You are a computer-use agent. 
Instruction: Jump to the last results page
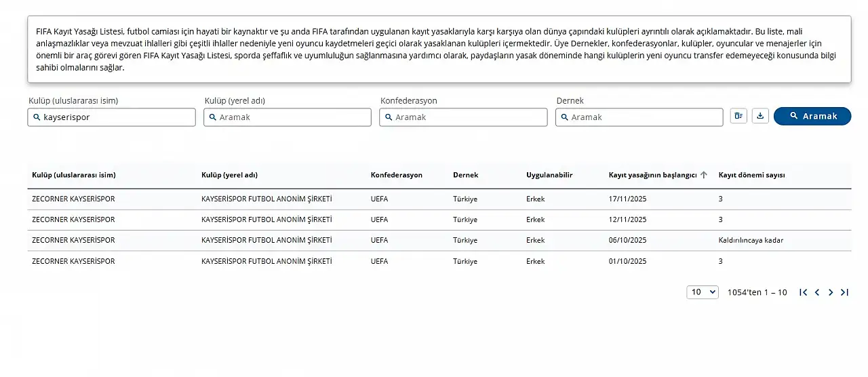(x=844, y=292)
